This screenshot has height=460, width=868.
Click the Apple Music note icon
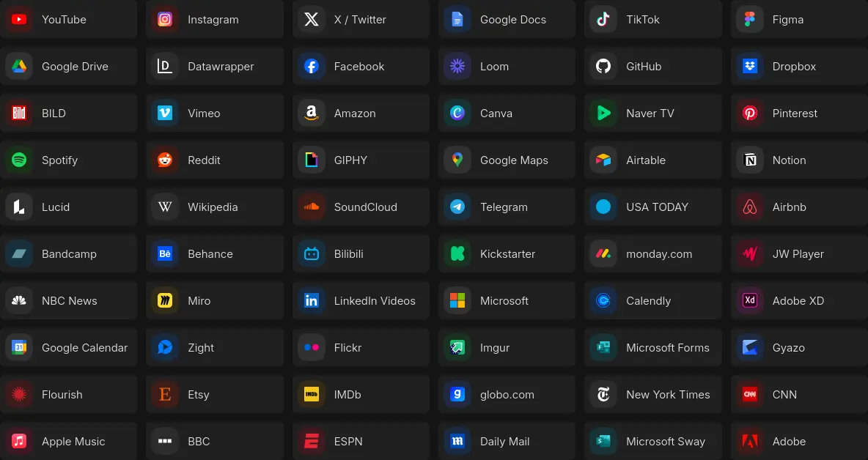click(19, 441)
